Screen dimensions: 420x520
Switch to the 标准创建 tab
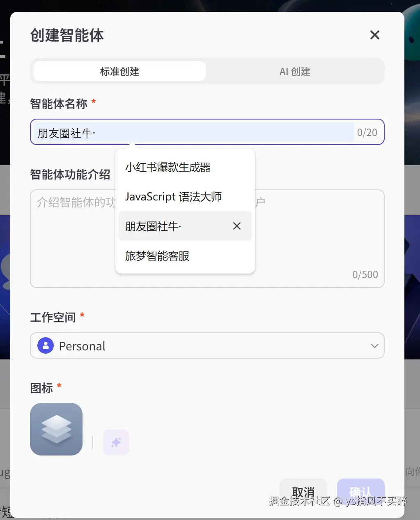(119, 71)
